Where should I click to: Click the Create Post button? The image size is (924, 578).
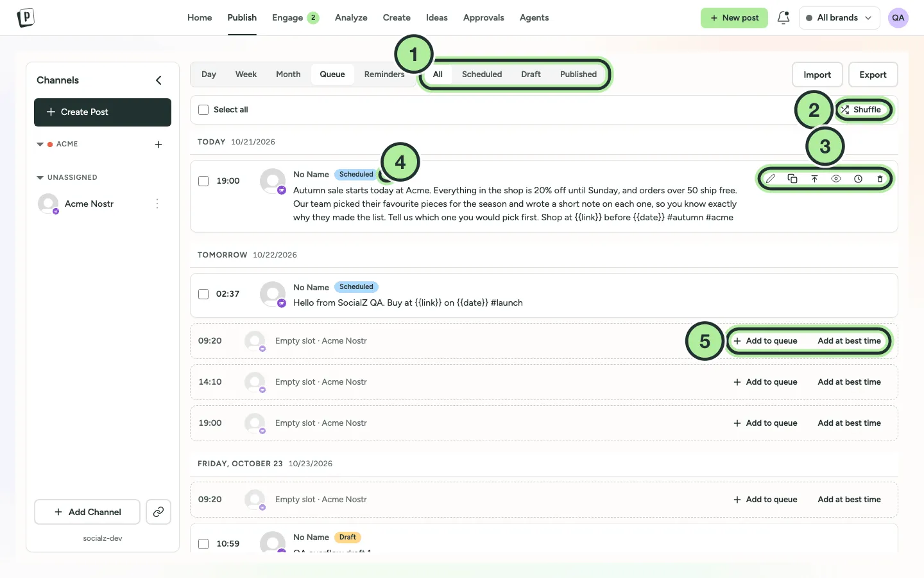tap(103, 112)
